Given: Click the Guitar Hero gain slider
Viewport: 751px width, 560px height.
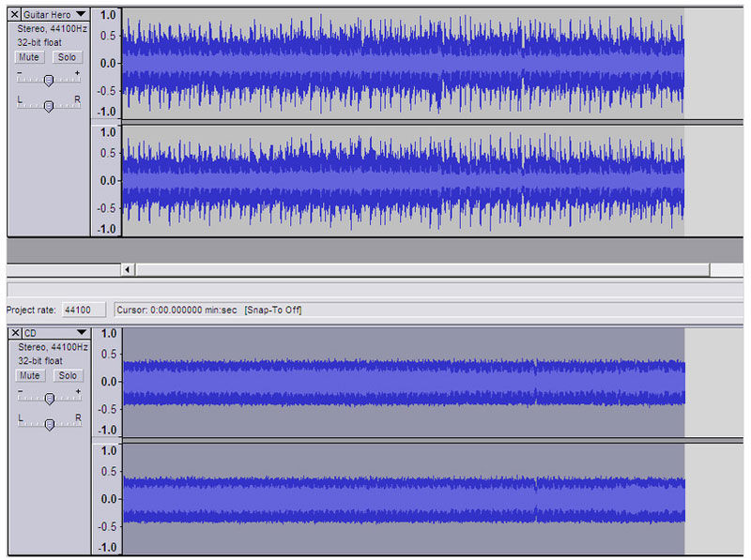Looking at the screenshot, I should [x=49, y=80].
